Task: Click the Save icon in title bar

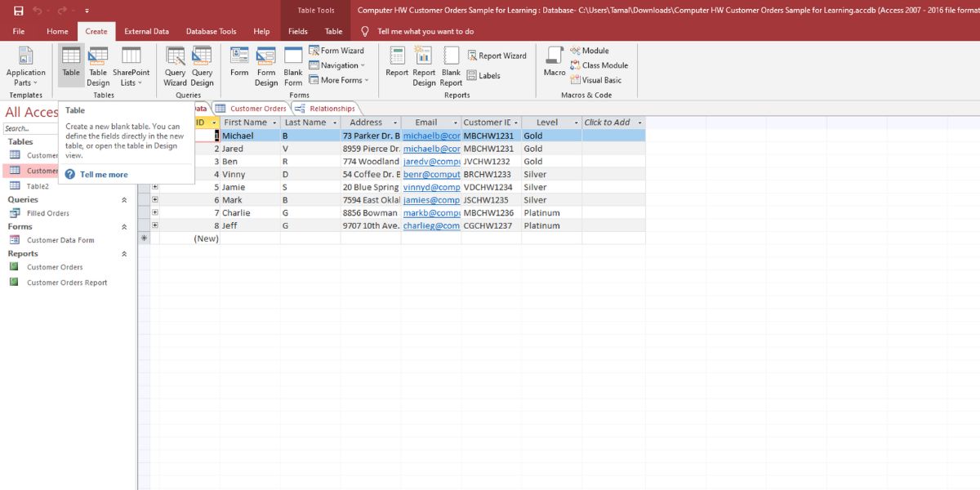Action: click(x=18, y=11)
